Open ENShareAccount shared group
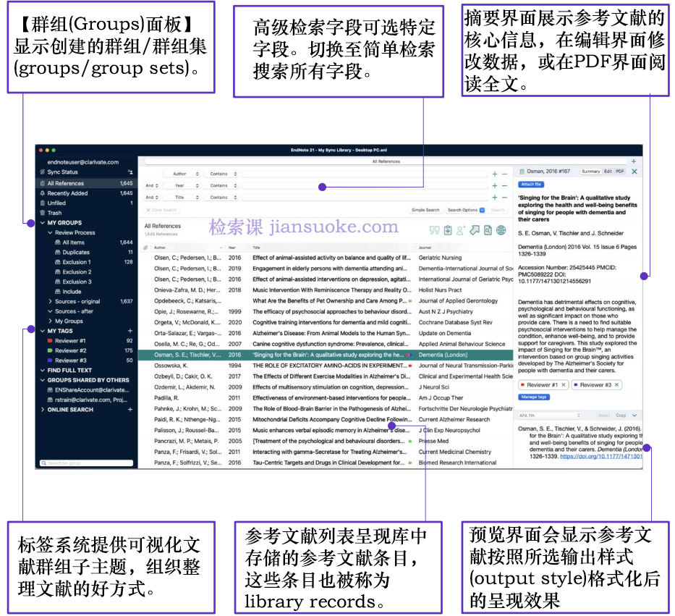The image size is (675, 616). [x=92, y=390]
